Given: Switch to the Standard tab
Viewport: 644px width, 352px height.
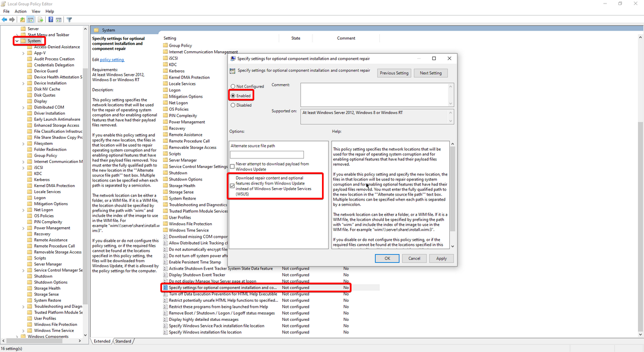Looking at the screenshot, I should (x=123, y=341).
